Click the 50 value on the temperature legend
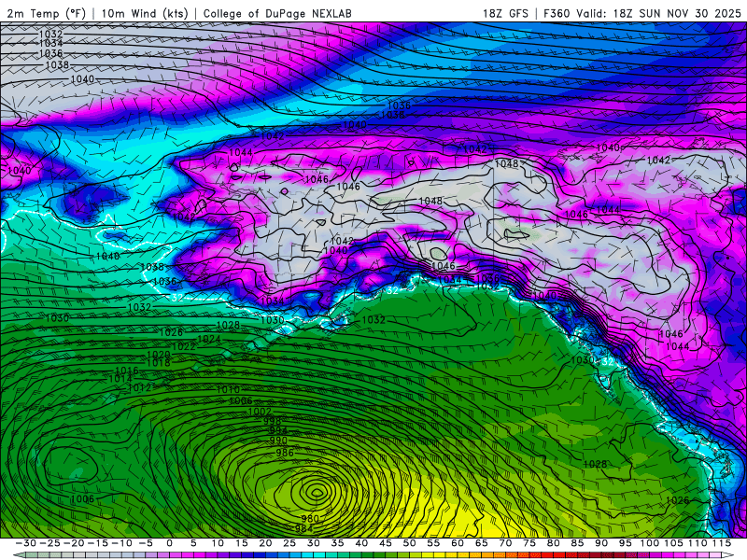747x560 pixels. (x=409, y=543)
